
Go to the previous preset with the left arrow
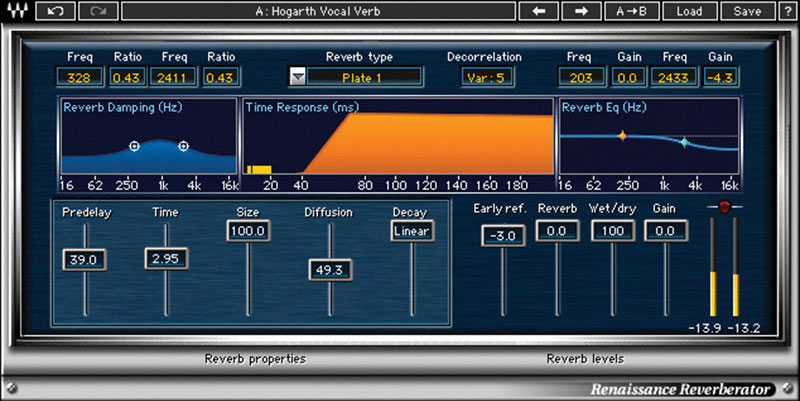click(538, 11)
